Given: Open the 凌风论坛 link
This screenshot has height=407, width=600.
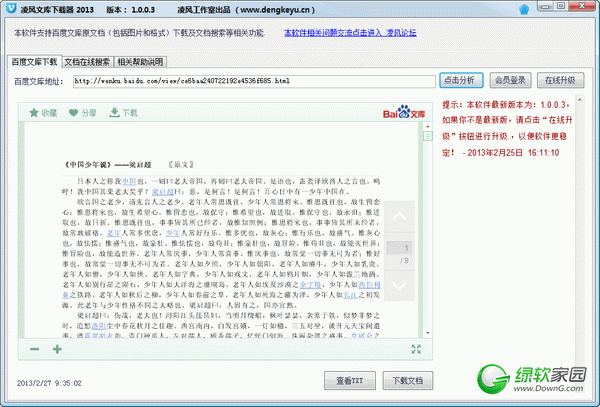Looking at the screenshot, I should click(350, 33).
